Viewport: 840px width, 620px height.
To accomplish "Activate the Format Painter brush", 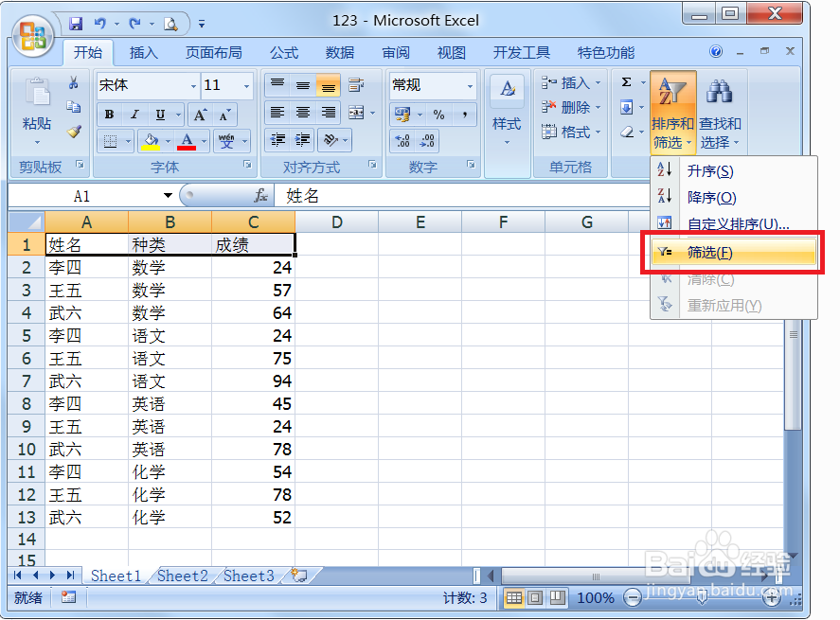I will tap(74, 132).
